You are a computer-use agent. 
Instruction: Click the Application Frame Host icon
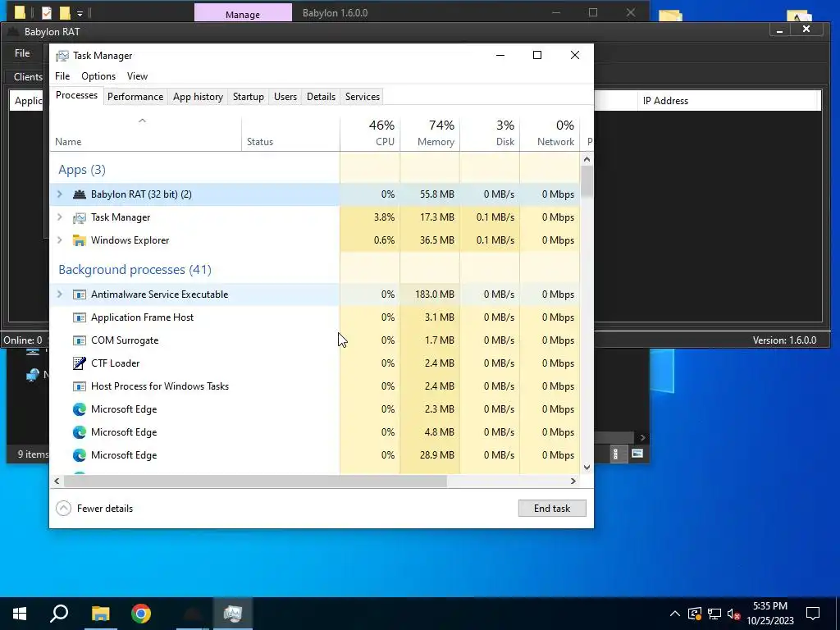[x=80, y=317]
